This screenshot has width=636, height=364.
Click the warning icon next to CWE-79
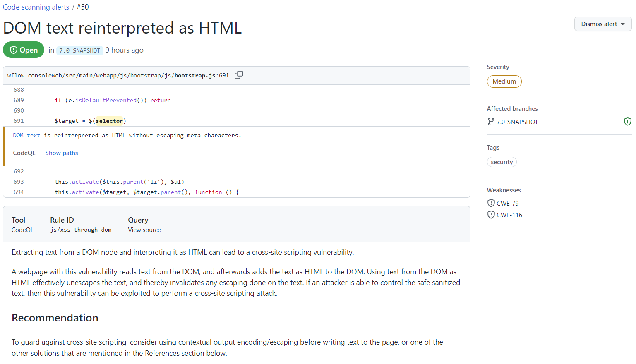[x=491, y=203]
